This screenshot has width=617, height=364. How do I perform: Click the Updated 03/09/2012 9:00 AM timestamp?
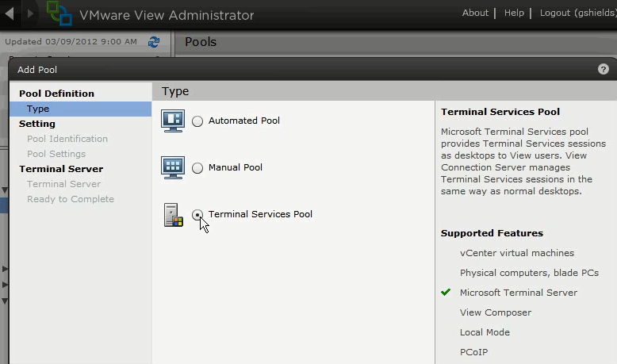click(71, 42)
